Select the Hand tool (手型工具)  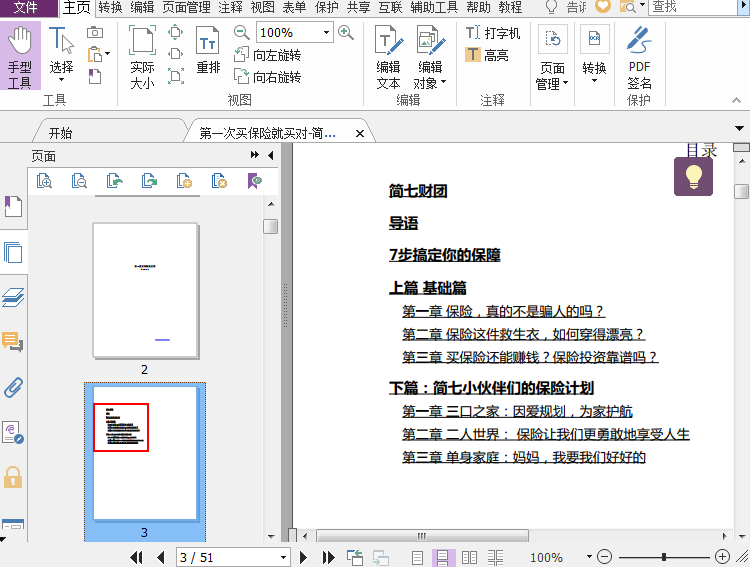point(20,56)
